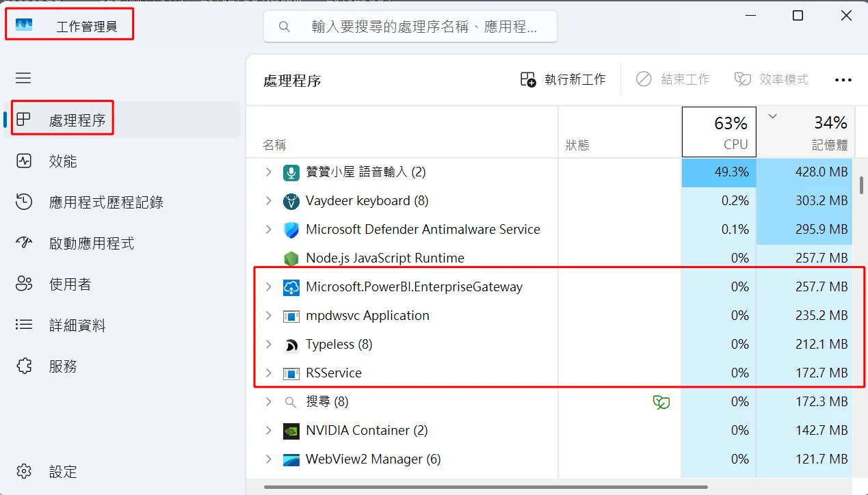Image resolution: width=868 pixels, height=495 pixels.
Task: Toggle the hamburger navigation menu
Action: coord(23,78)
